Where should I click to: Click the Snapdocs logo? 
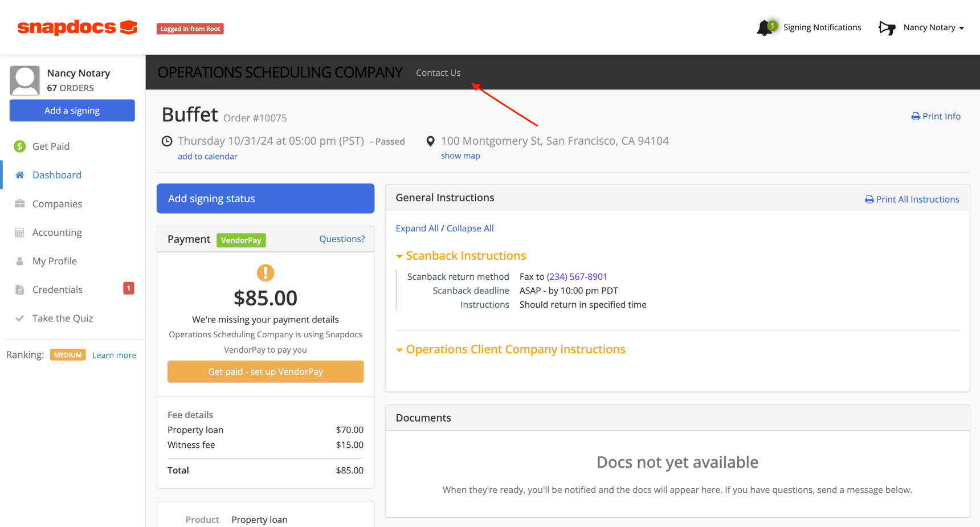coord(77,27)
